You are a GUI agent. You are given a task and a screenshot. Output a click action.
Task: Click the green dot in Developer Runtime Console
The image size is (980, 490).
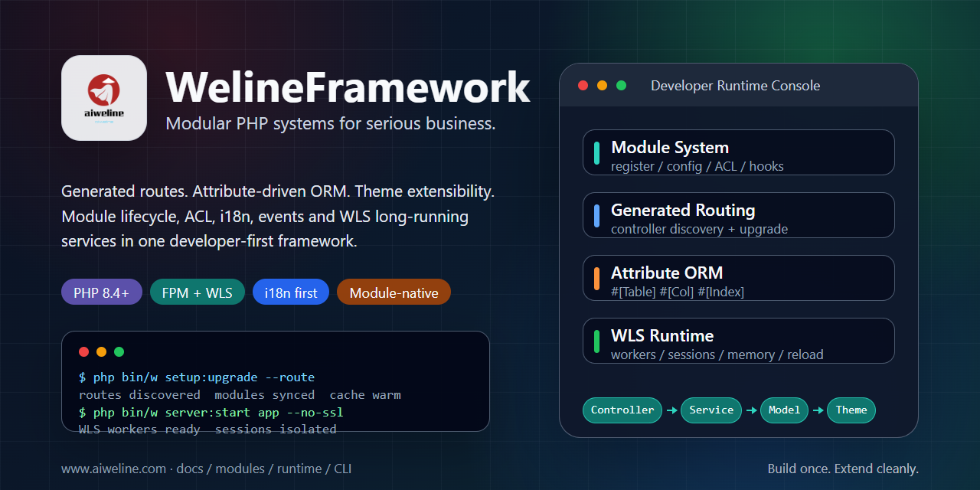(x=621, y=86)
